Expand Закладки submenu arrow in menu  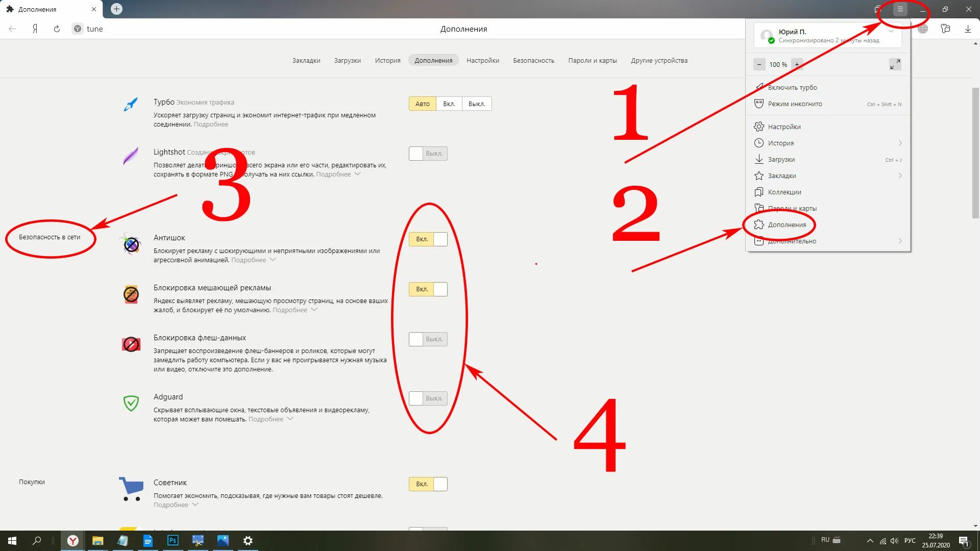pos(900,176)
